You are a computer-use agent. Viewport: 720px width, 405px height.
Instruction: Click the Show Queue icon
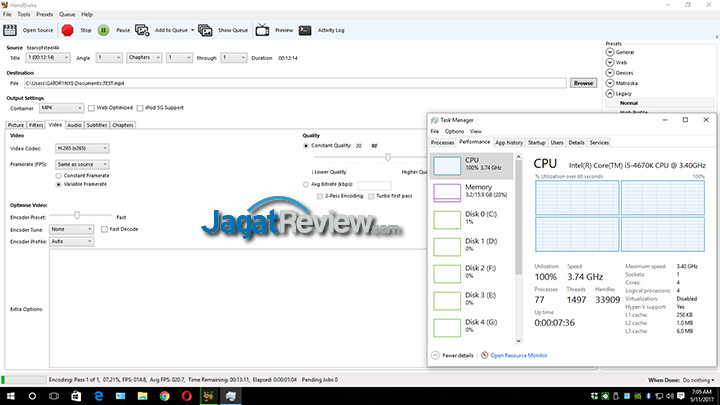[x=205, y=30]
